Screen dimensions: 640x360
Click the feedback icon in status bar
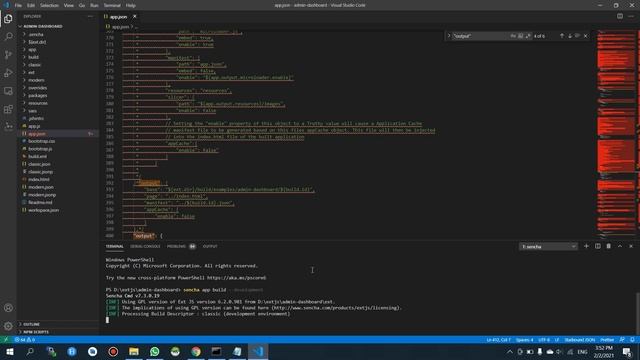pyautogui.click(x=622, y=340)
